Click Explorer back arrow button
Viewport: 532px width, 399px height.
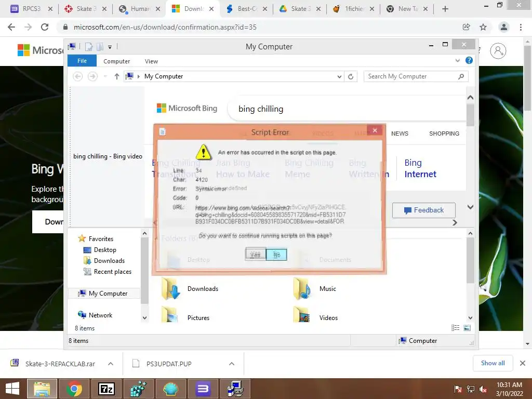78,76
